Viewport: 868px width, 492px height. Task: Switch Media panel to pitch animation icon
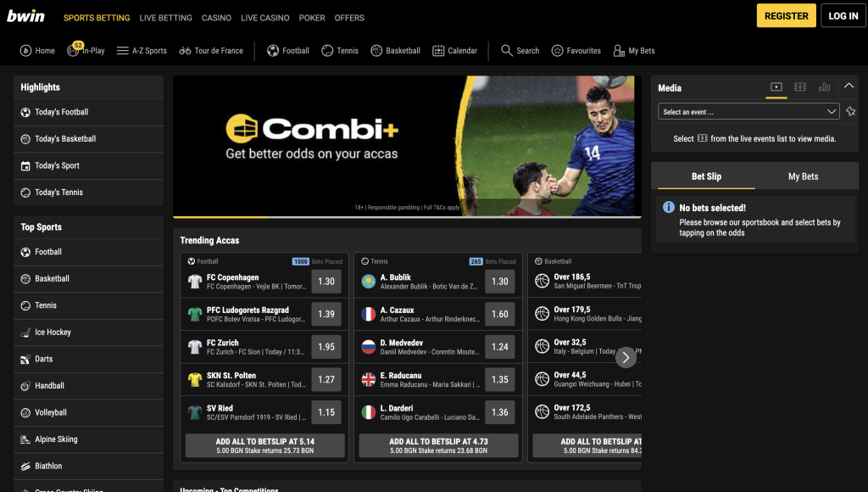(800, 87)
